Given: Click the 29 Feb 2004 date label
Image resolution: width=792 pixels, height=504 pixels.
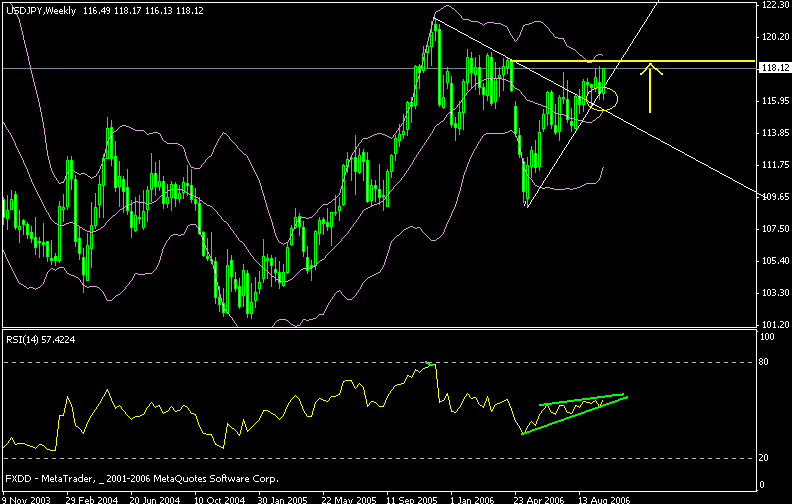Looking at the screenshot, I should point(91,499).
